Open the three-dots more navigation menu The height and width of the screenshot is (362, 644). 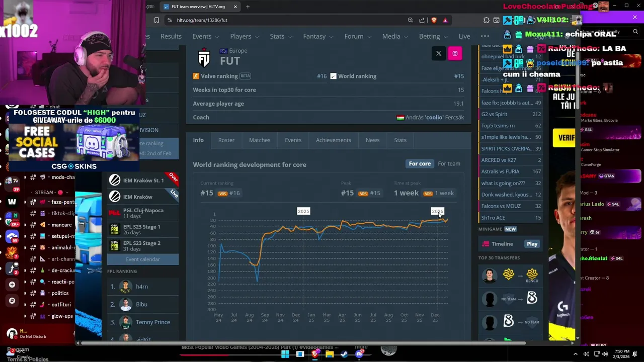485,36
